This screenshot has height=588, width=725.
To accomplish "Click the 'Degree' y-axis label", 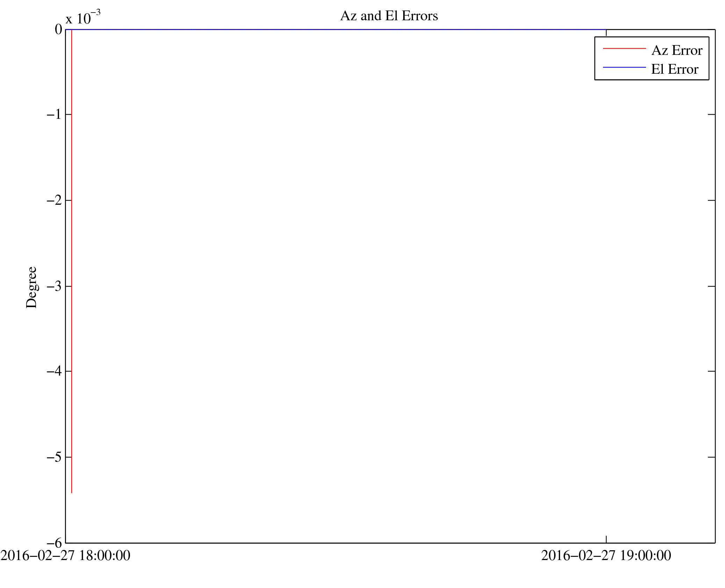I will coord(31,287).
